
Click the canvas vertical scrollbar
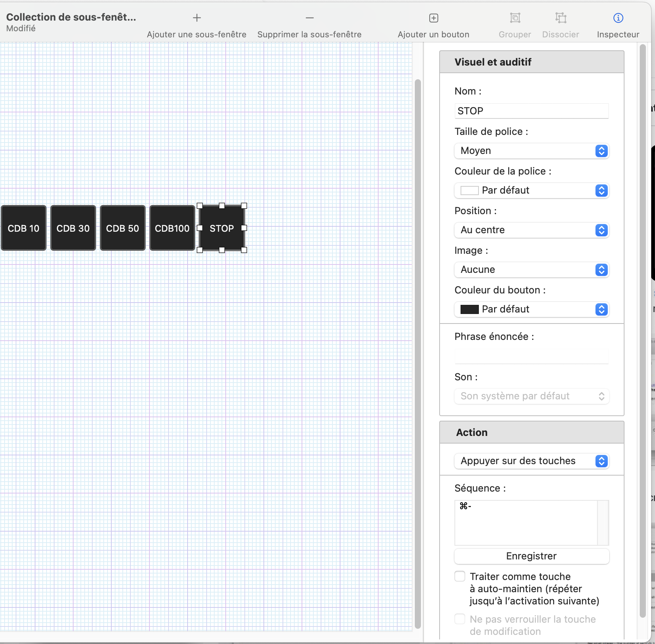click(417, 354)
